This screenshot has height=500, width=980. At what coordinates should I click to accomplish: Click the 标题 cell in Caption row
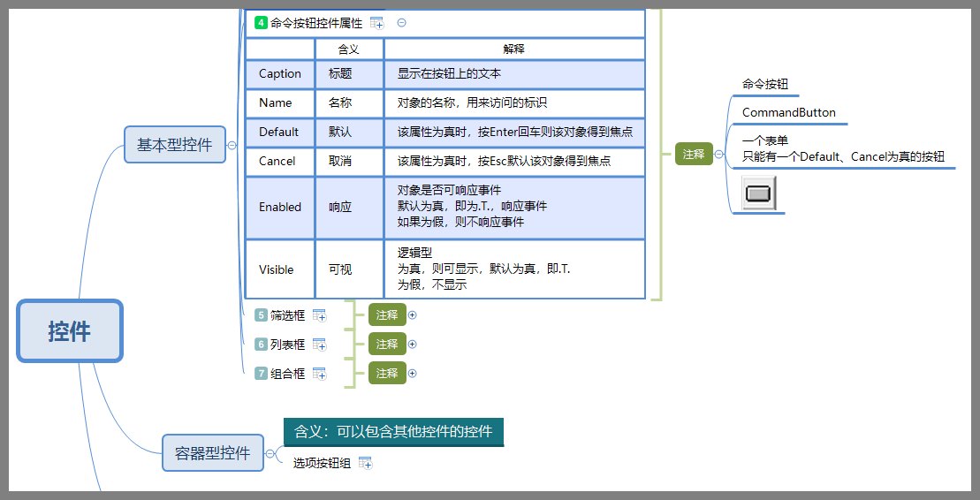tap(349, 73)
